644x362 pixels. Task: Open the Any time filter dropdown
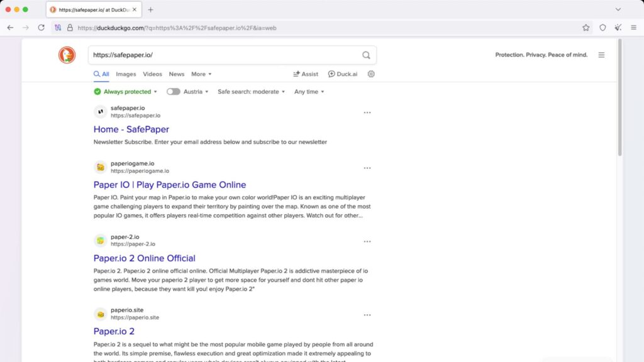click(x=309, y=92)
